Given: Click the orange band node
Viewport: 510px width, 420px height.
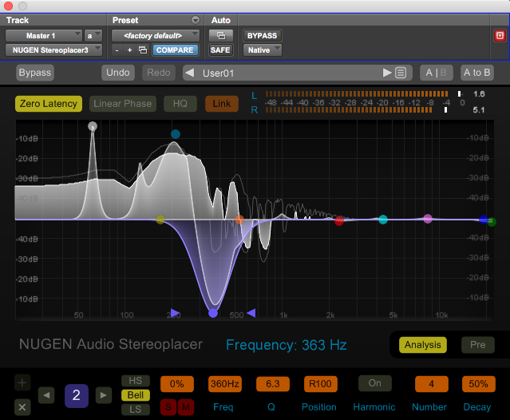Looking at the screenshot, I should tap(239, 220).
